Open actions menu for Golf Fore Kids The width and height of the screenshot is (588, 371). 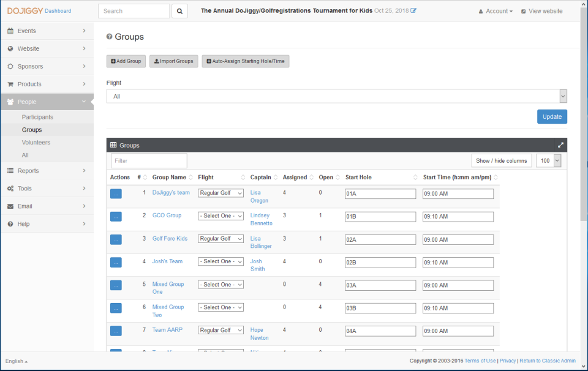pos(116,239)
